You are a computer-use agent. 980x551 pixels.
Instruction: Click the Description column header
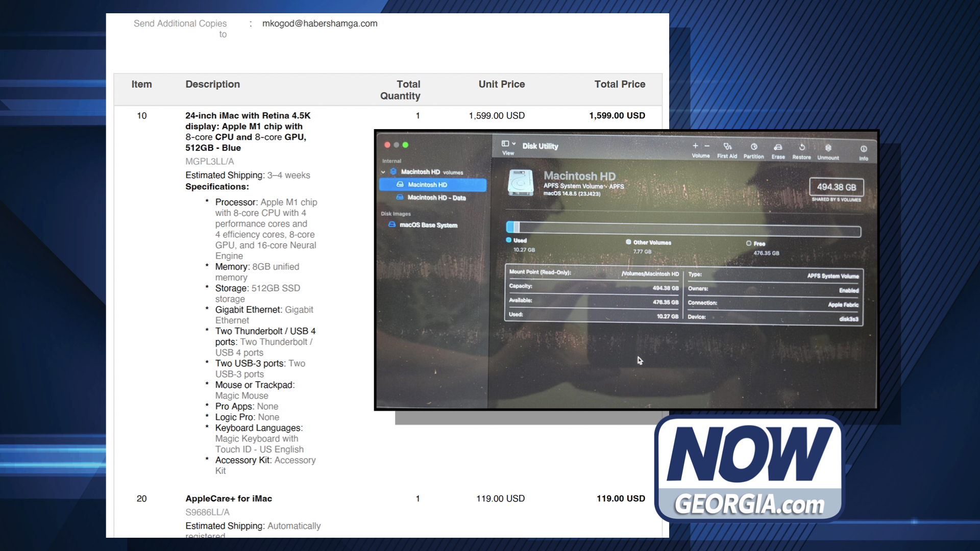pyautogui.click(x=213, y=84)
